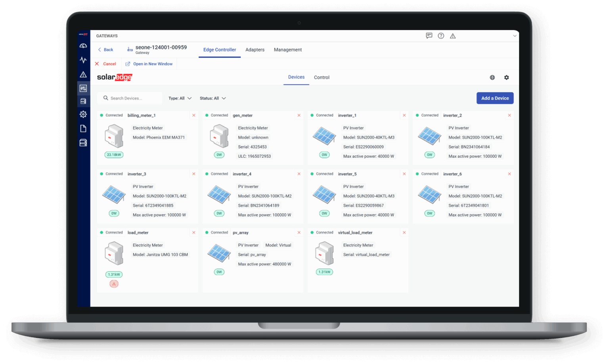
Task: Click the Add a Device button
Action: [x=495, y=98]
